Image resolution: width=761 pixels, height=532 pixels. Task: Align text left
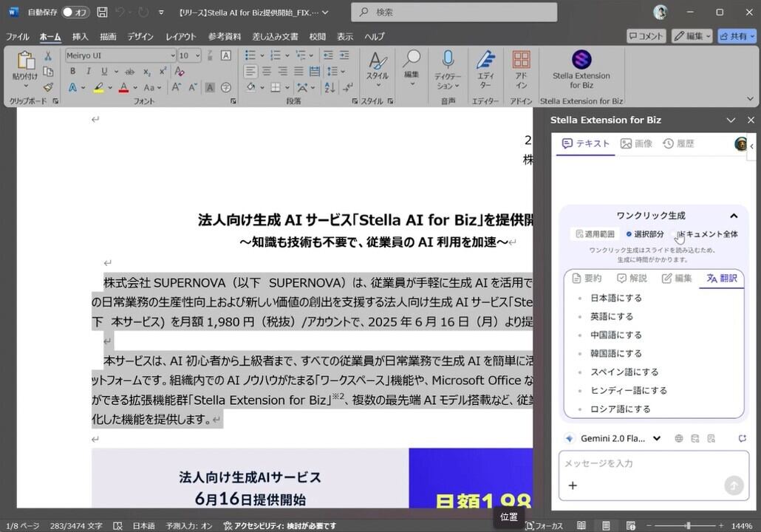tap(250, 72)
